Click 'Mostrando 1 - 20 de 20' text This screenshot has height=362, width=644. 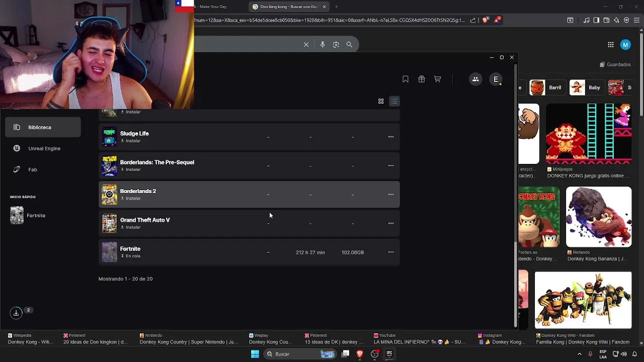coord(125,279)
